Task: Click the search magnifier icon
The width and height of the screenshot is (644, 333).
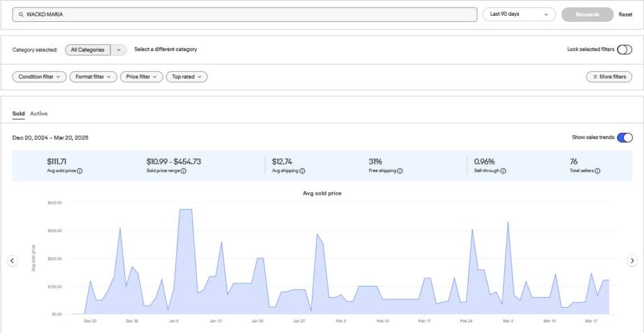Action: pyautogui.click(x=21, y=14)
